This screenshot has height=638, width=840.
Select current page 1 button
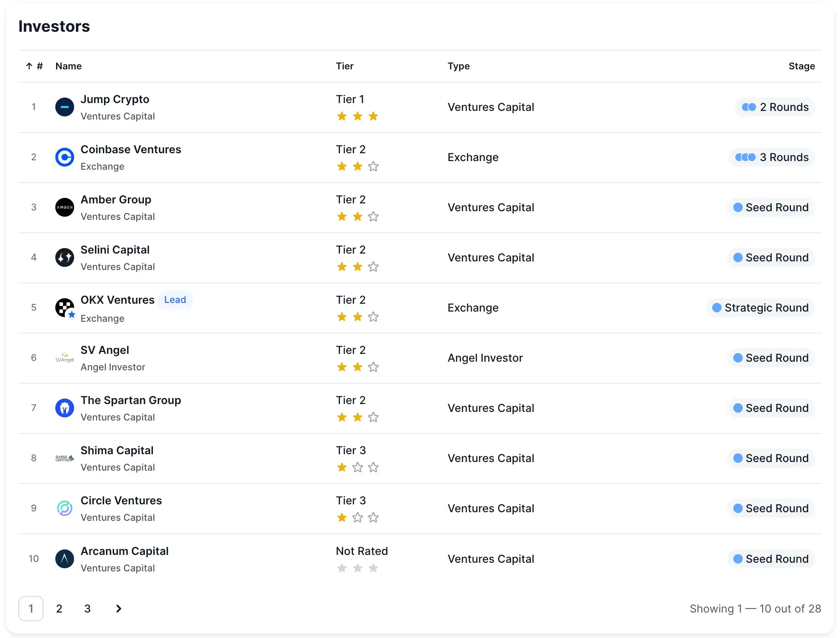pos(31,609)
